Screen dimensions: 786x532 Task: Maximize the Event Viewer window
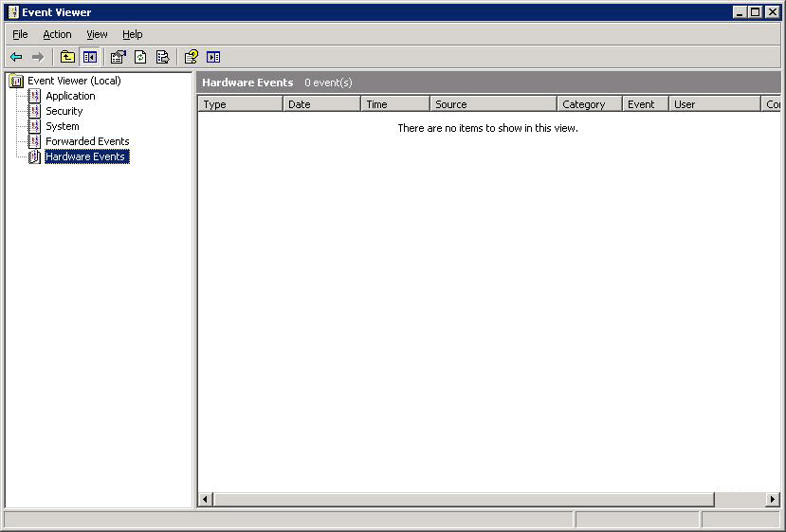pos(756,12)
